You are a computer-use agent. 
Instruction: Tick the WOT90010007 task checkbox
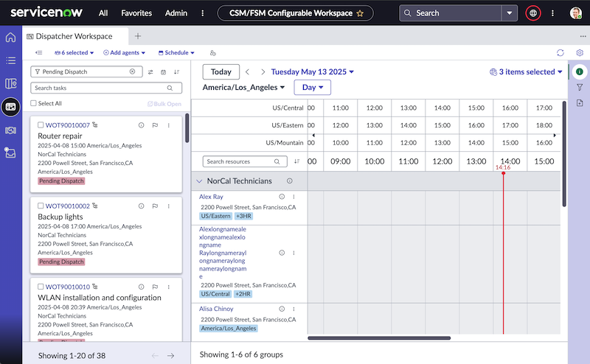(41, 125)
